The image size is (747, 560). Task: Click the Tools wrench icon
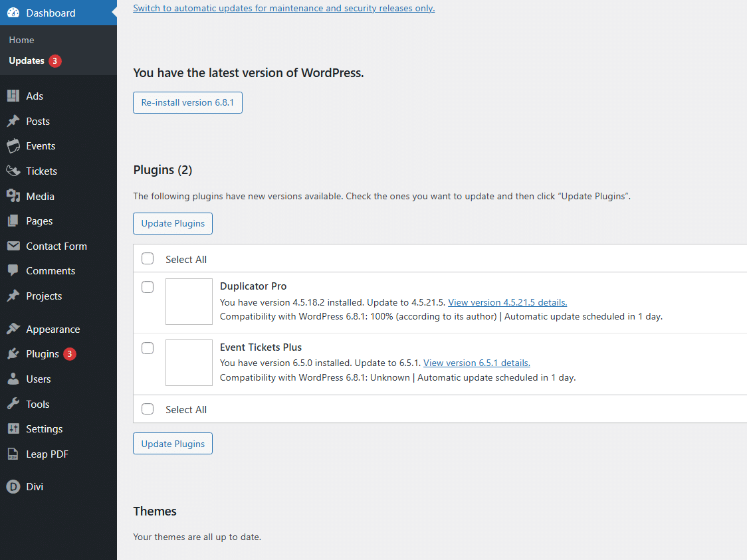coord(13,404)
